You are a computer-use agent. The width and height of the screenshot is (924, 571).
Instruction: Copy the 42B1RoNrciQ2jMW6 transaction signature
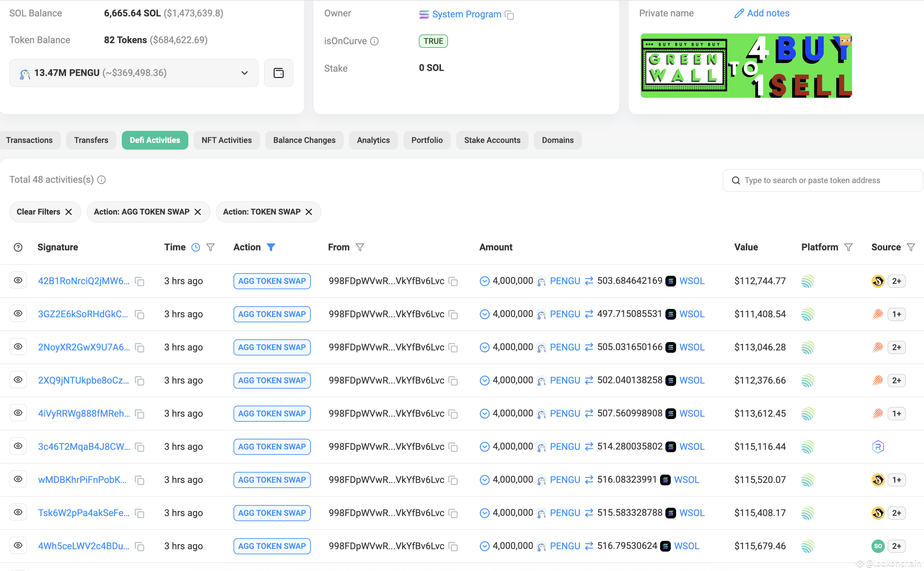pyautogui.click(x=139, y=281)
